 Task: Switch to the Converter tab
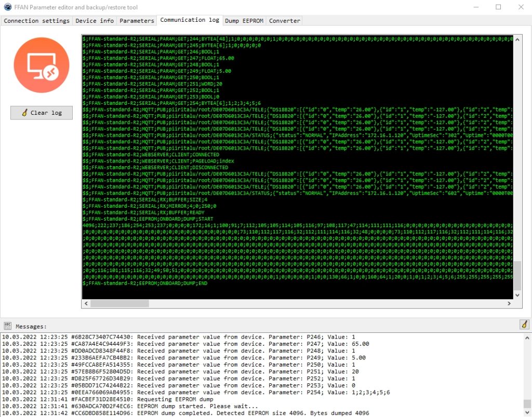[x=285, y=21]
